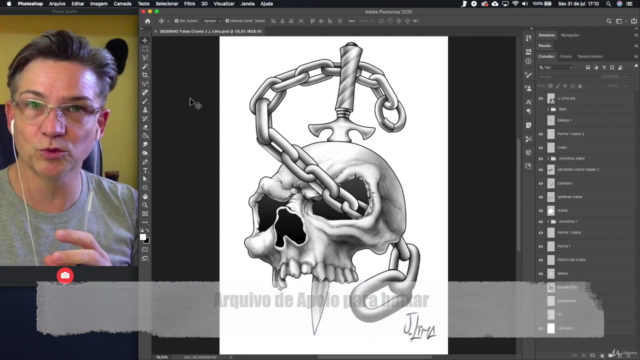Open the Filtro menu
Screen dimensions: 640x360
pyautogui.click(x=189, y=4)
